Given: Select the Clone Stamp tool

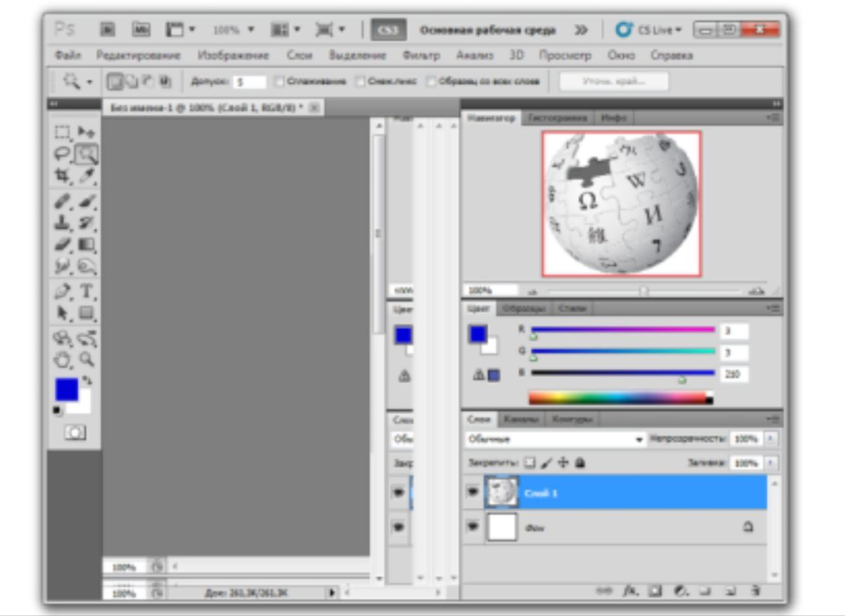Looking at the screenshot, I should click(63, 223).
